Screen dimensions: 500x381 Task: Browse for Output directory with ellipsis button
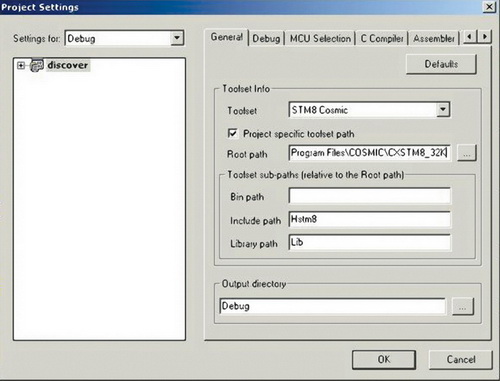click(462, 306)
